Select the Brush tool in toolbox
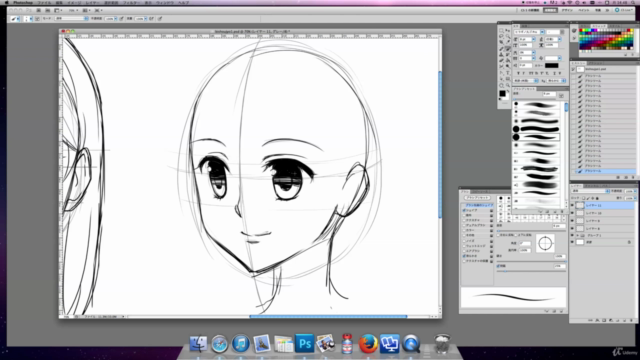This screenshot has width=640, height=360. [x=508, y=48]
